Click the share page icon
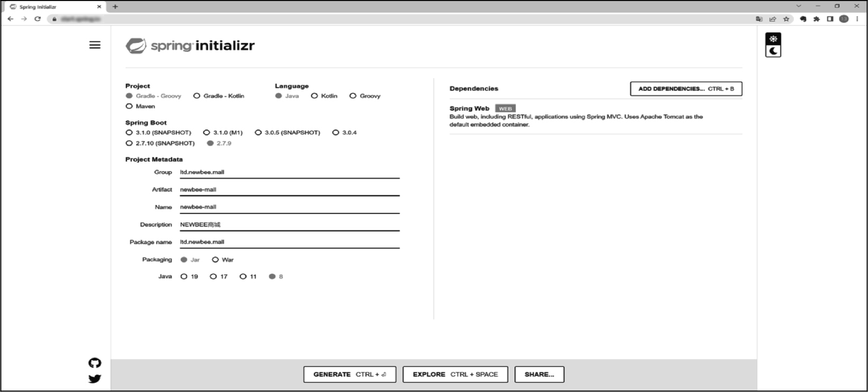This screenshot has width=868, height=392. 773,19
